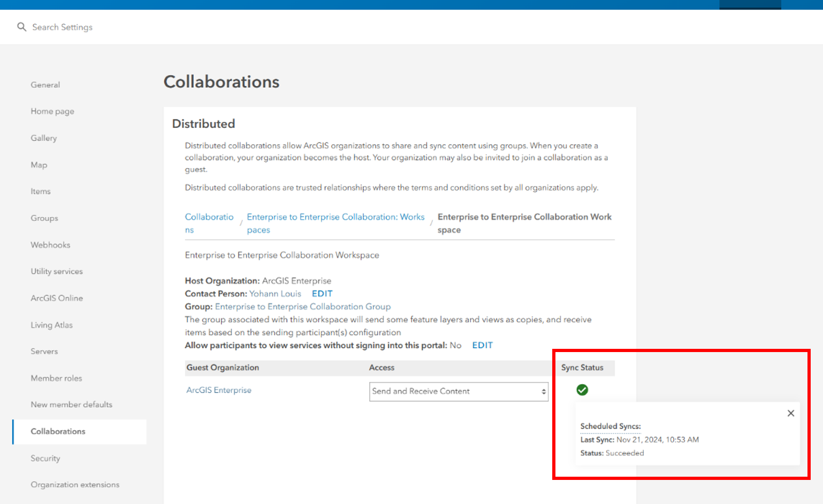Click the Workspaces breadcrumb link

336,223
